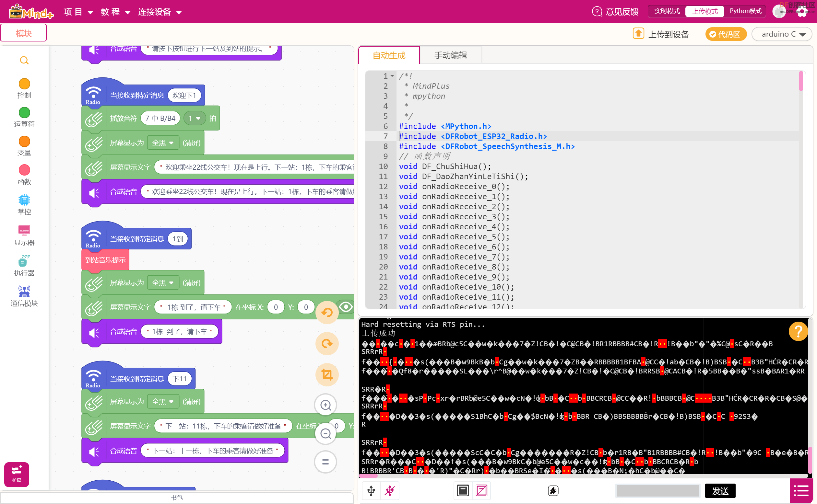817x504 pixels.
Task: Open the 书包 backpack bar
Action: click(x=176, y=497)
